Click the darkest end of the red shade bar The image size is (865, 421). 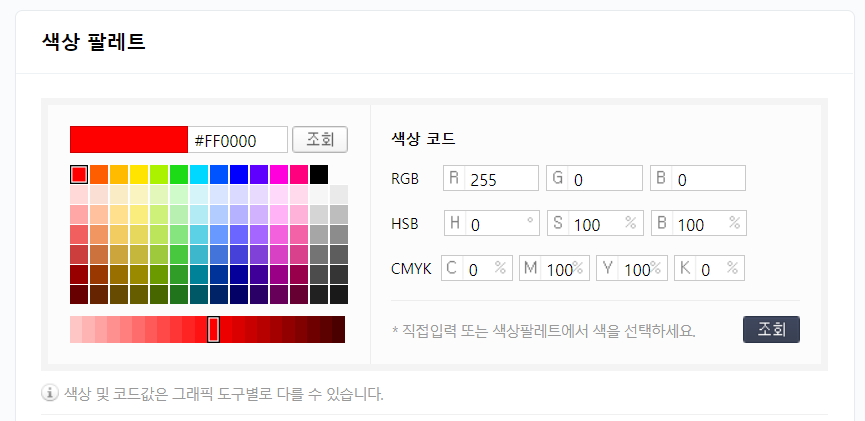340,329
